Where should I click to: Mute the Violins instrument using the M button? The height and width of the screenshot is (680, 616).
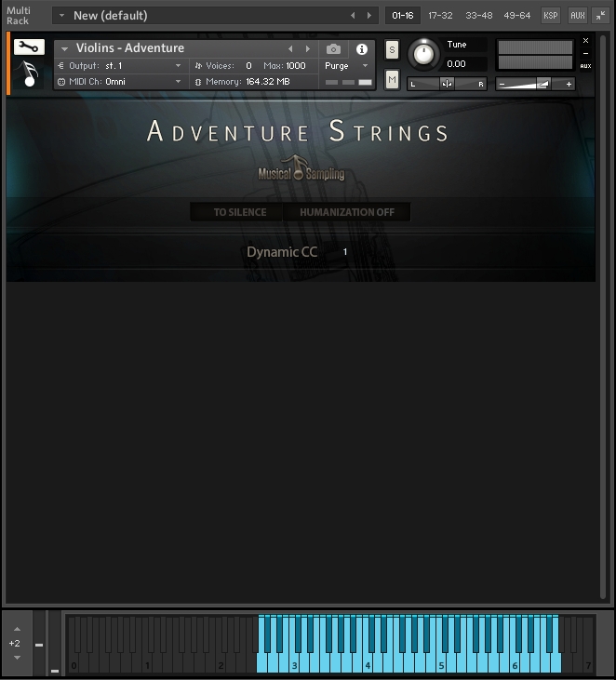(392, 79)
